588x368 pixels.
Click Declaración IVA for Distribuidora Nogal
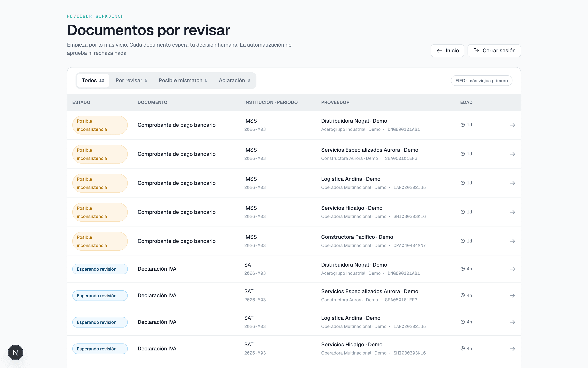(x=157, y=269)
